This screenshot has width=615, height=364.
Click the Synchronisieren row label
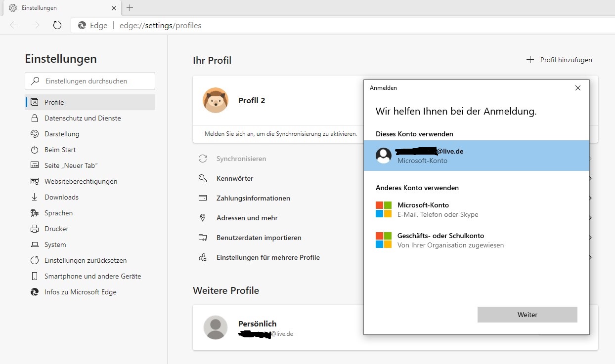pos(241,159)
